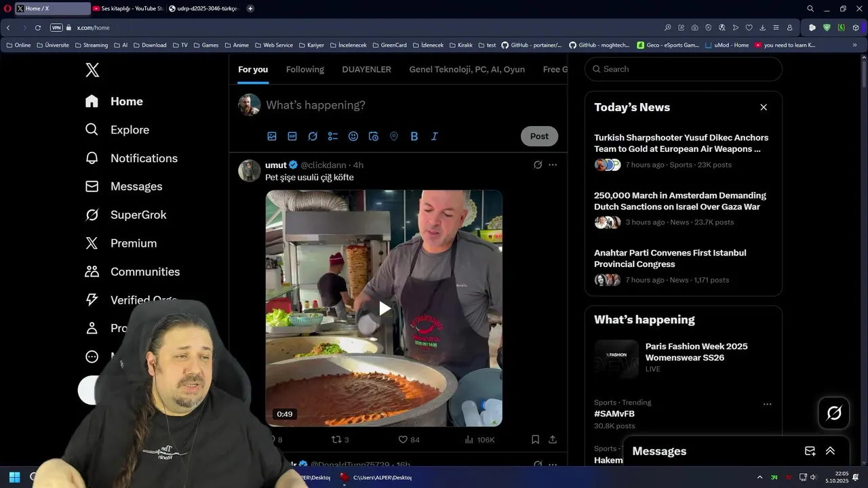Viewport: 868px width, 488px height.
Task: Open more options for the #SAMvFB trend
Action: tap(767, 404)
